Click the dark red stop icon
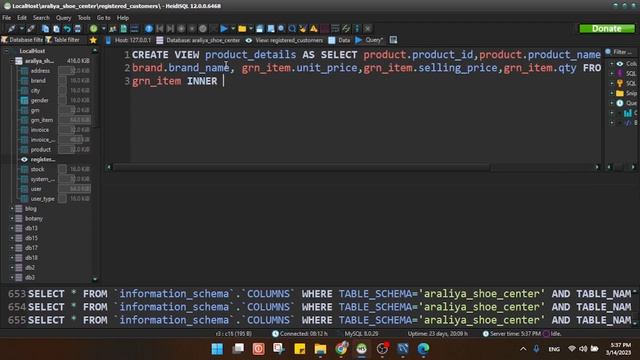 [x=324, y=29]
